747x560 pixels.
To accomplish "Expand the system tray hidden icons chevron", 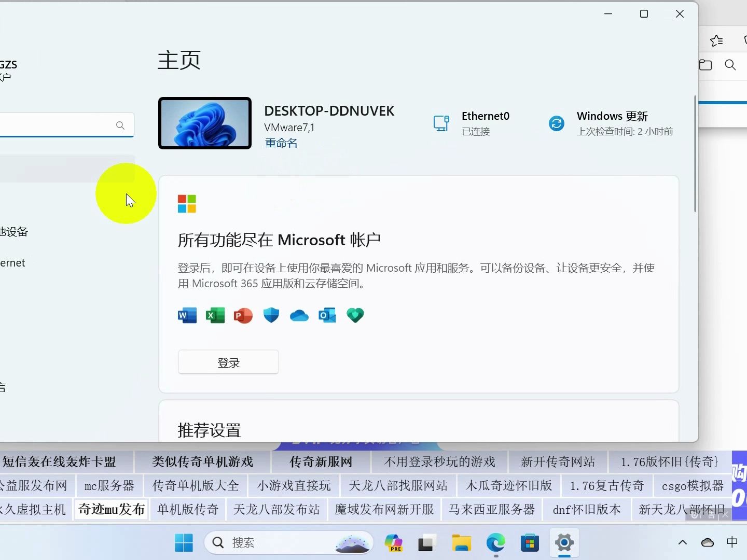I will pos(683,542).
